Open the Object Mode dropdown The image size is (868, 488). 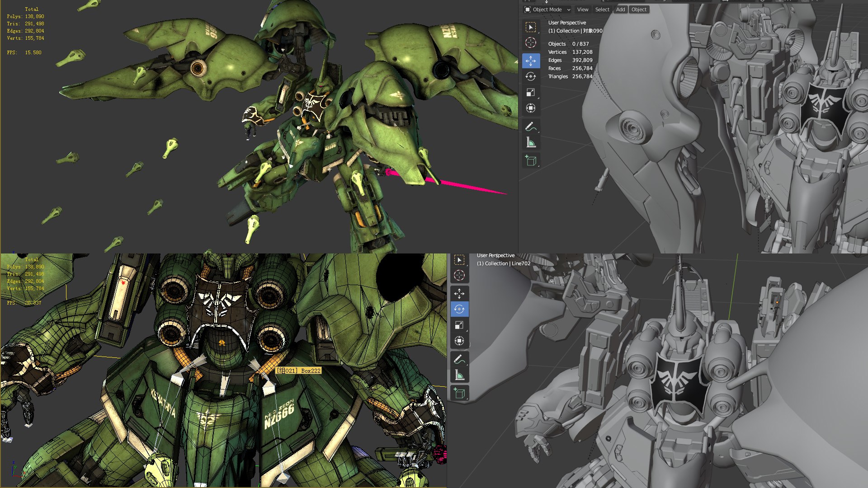coord(547,9)
